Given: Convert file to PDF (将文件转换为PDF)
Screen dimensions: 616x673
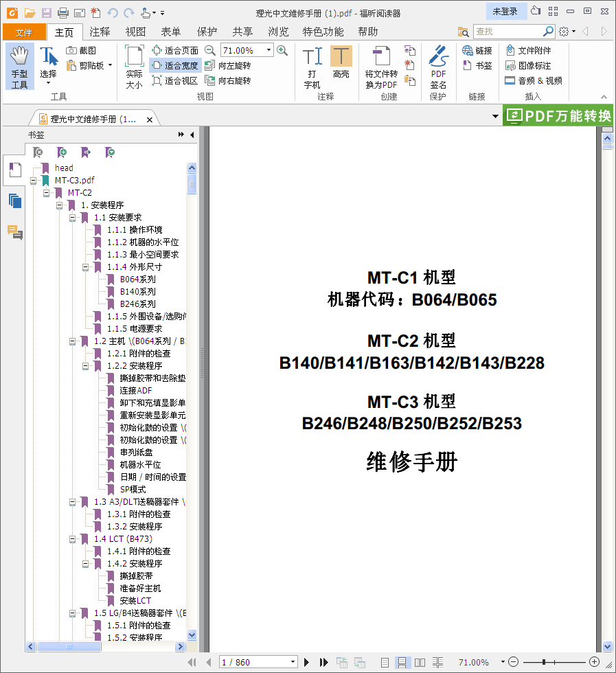Looking at the screenshot, I should (x=381, y=67).
